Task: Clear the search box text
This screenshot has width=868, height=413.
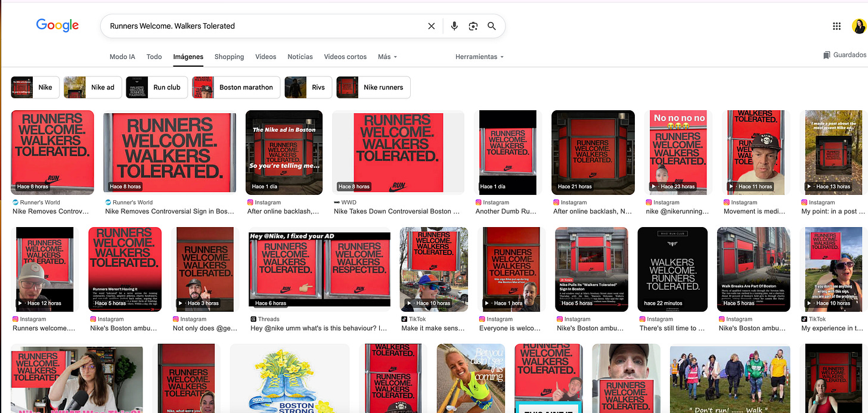Action: (432, 26)
